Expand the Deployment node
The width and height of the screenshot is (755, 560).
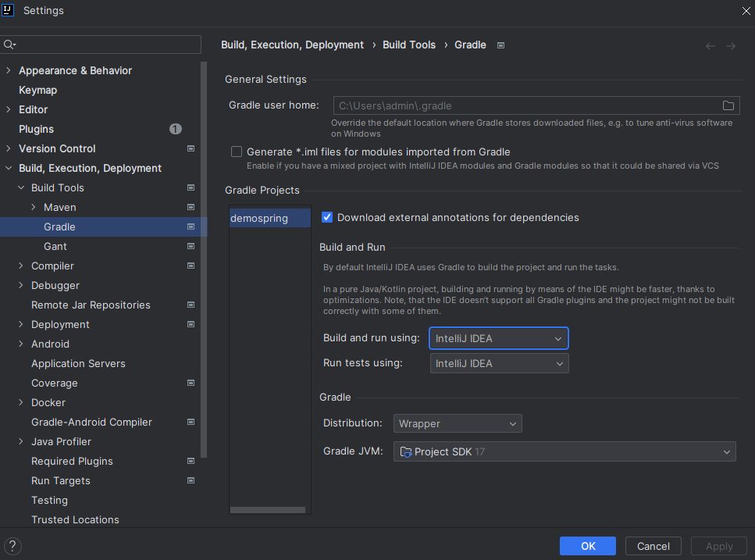point(21,325)
